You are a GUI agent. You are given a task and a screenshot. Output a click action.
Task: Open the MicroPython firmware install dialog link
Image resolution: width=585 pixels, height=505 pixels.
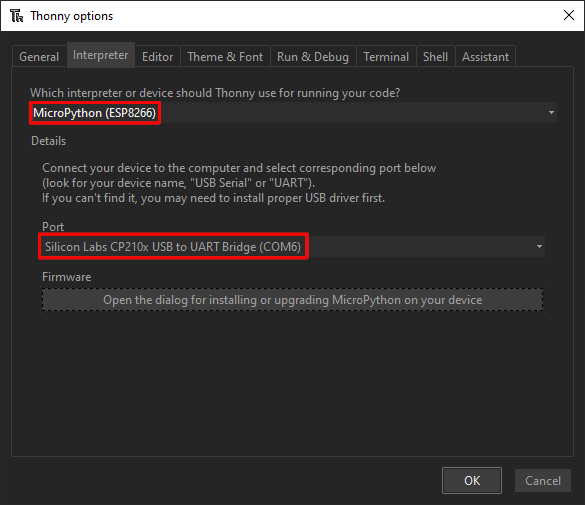click(292, 300)
